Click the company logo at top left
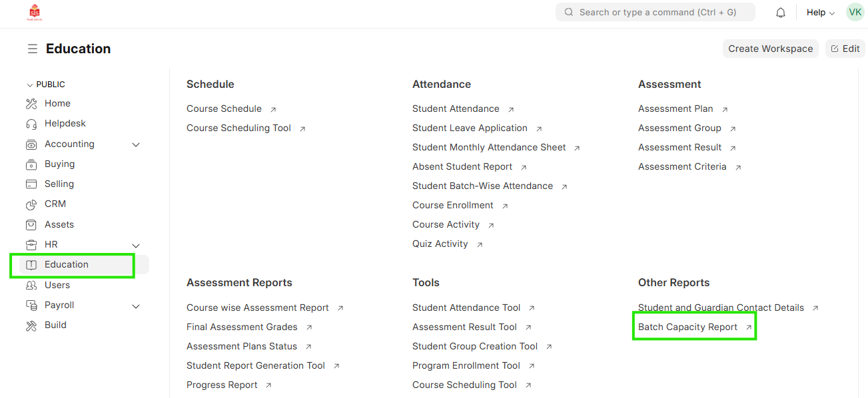 [x=34, y=12]
